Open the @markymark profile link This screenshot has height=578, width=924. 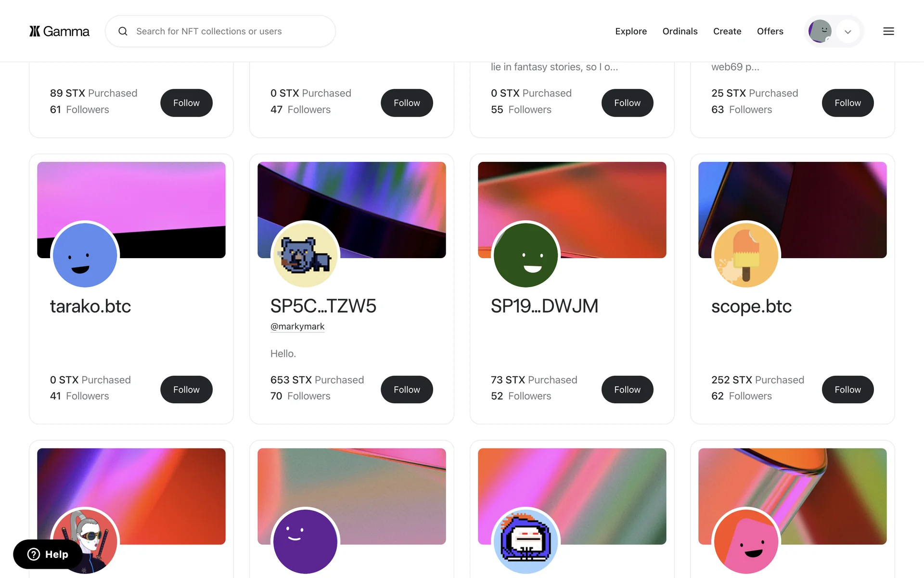(297, 327)
